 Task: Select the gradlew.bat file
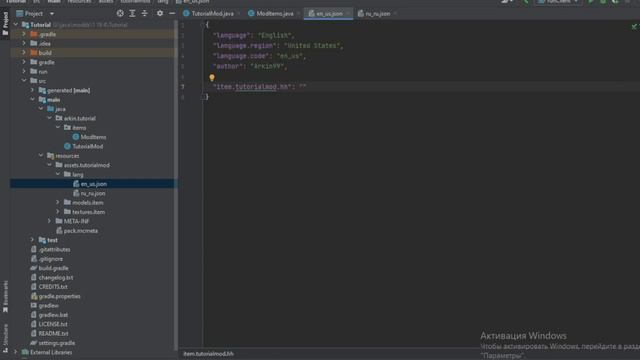point(53,315)
